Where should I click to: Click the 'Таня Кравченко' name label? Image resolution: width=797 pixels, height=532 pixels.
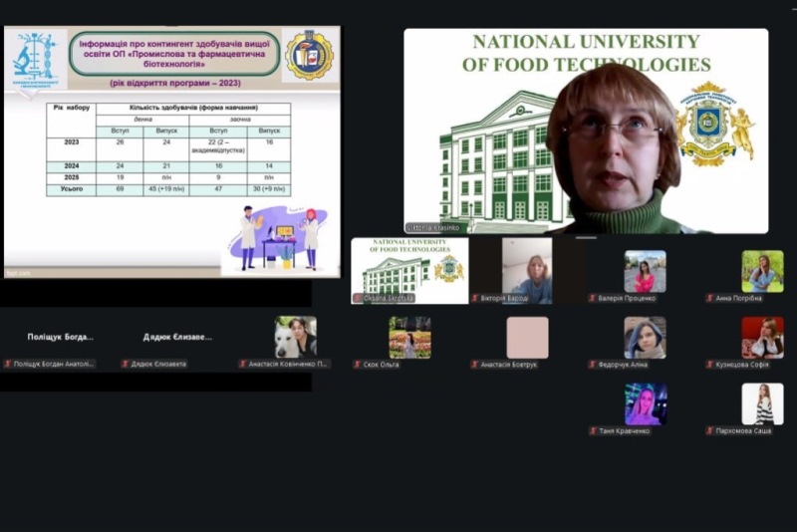(x=625, y=431)
